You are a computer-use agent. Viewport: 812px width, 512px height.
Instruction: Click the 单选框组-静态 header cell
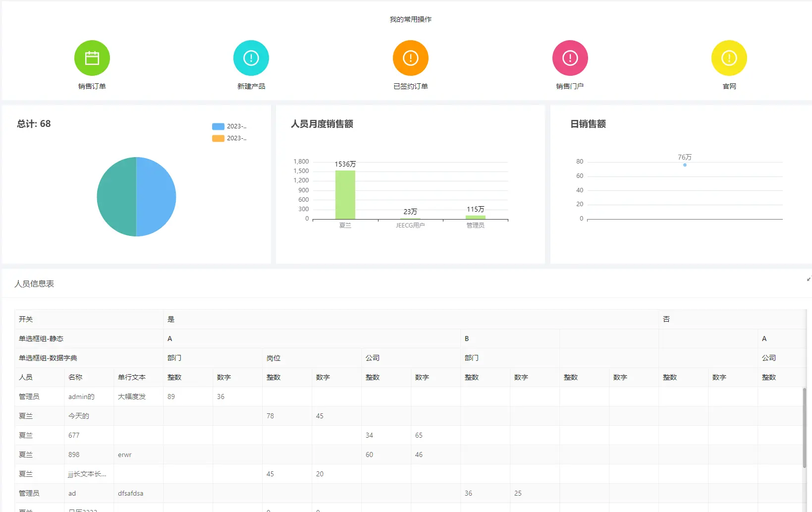[89, 339]
